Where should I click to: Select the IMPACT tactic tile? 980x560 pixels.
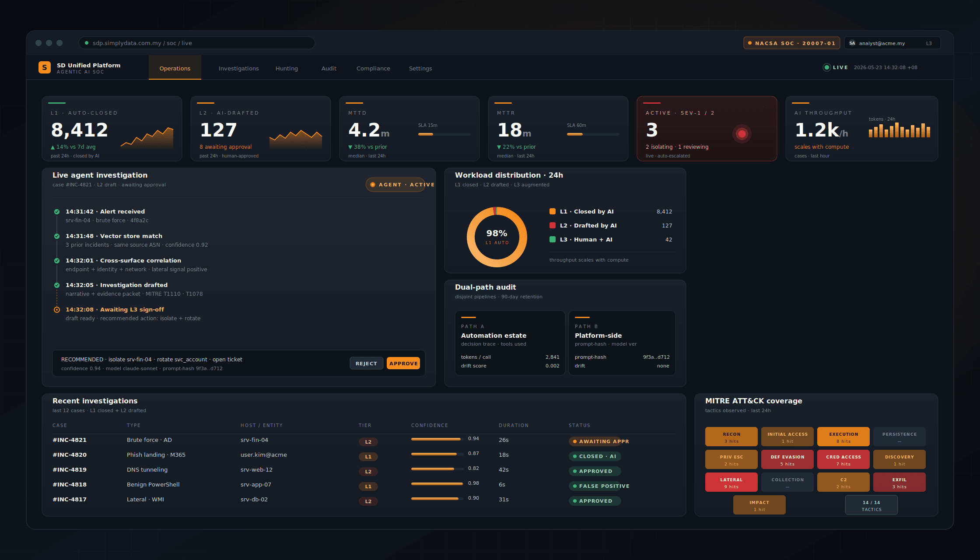(759, 505)
